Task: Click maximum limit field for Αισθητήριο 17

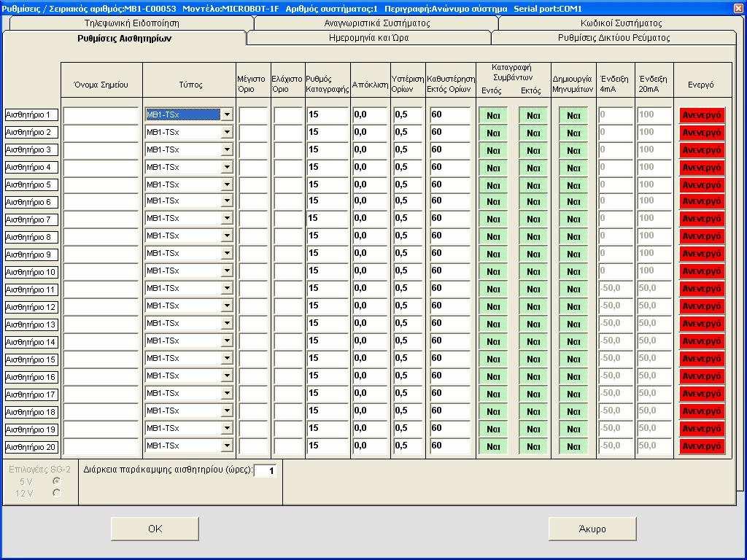Action: click(253, 393)
